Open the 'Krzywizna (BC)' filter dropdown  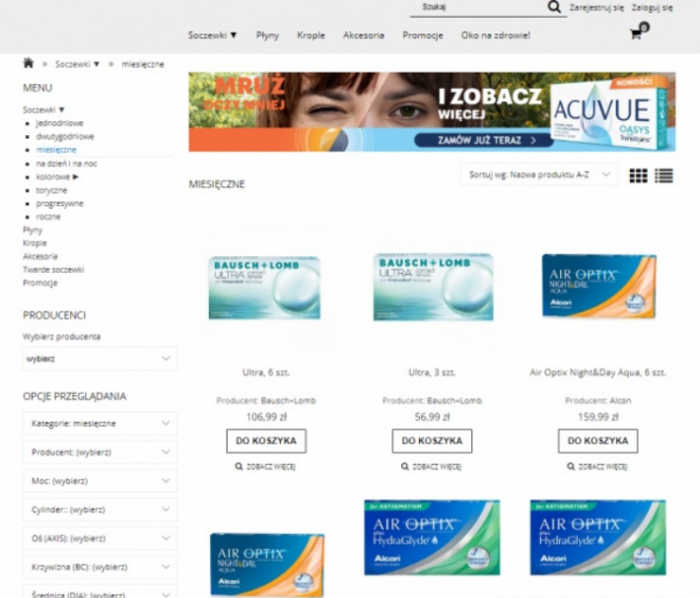pyautogui.click(x=100, y=567)
